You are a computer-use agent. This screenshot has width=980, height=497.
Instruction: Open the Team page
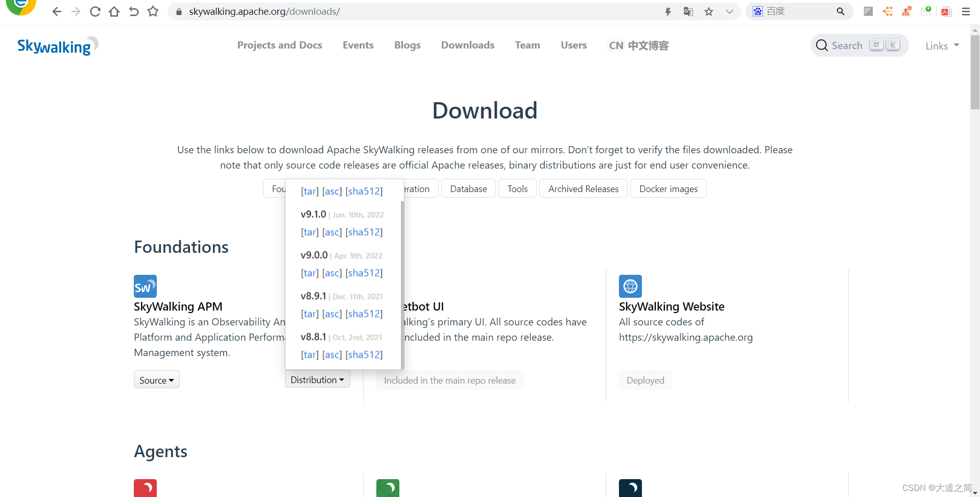click(528, 45)
